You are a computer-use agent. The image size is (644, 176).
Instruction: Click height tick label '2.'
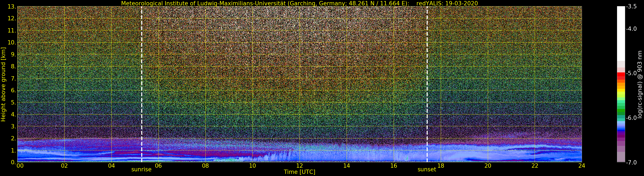pos(13,139)
